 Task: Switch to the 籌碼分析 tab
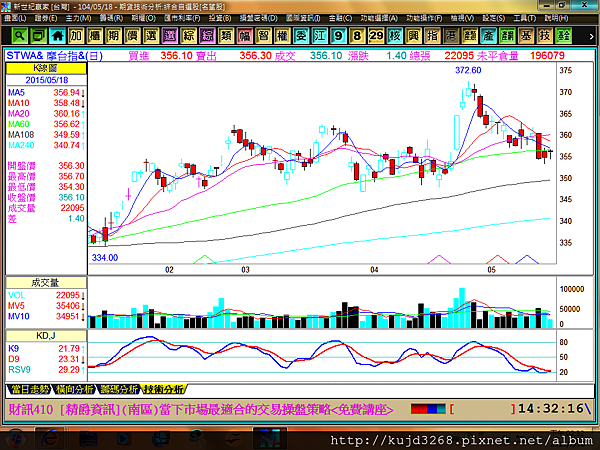(119, 389)
